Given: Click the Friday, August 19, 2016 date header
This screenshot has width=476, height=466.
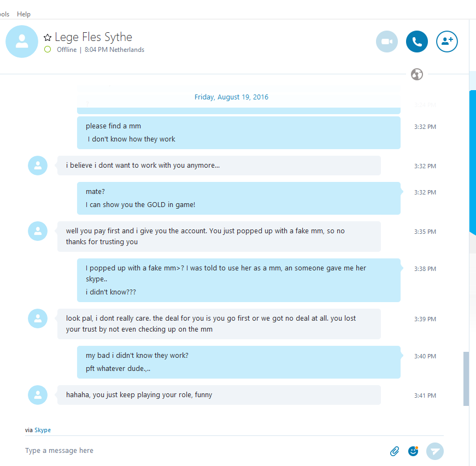Looking at the screenshot, I should [231, 97].
